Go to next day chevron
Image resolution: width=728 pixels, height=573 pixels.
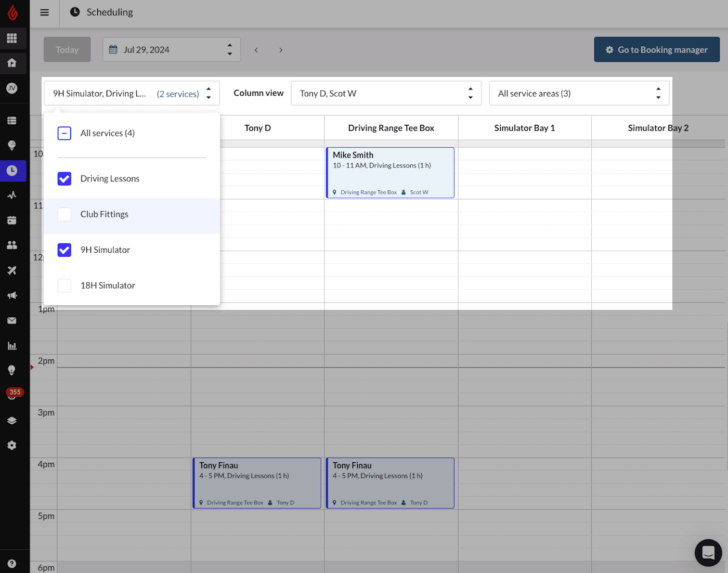[281, 50]
